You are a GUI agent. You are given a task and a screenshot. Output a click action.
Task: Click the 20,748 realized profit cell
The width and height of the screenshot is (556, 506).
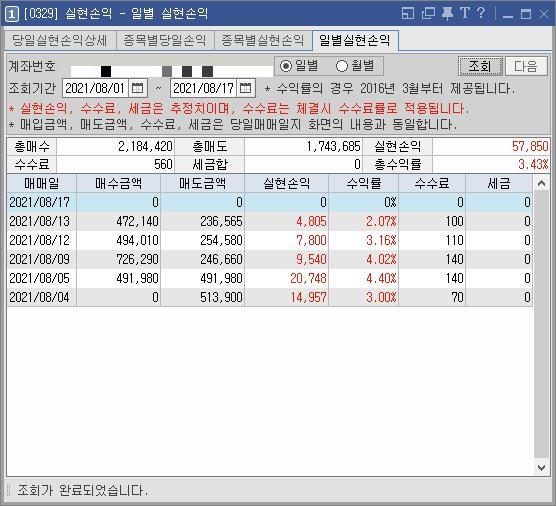coord(287,278)
